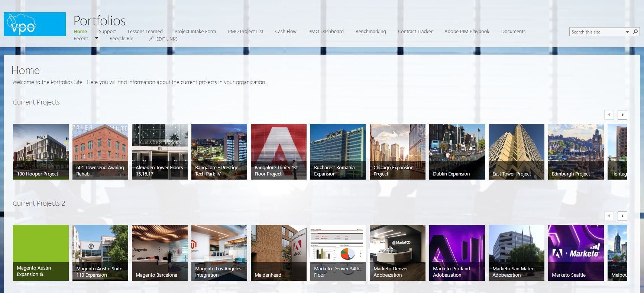This screenshot has height=293, width=644.
Task: Click the search magnifier icon
Action: (x=635, y=32)
